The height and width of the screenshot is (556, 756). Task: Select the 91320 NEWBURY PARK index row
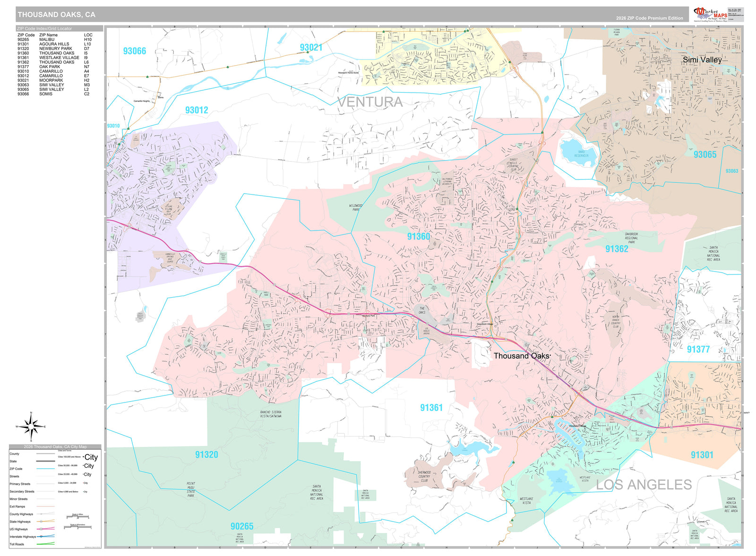tap(55, 49)
